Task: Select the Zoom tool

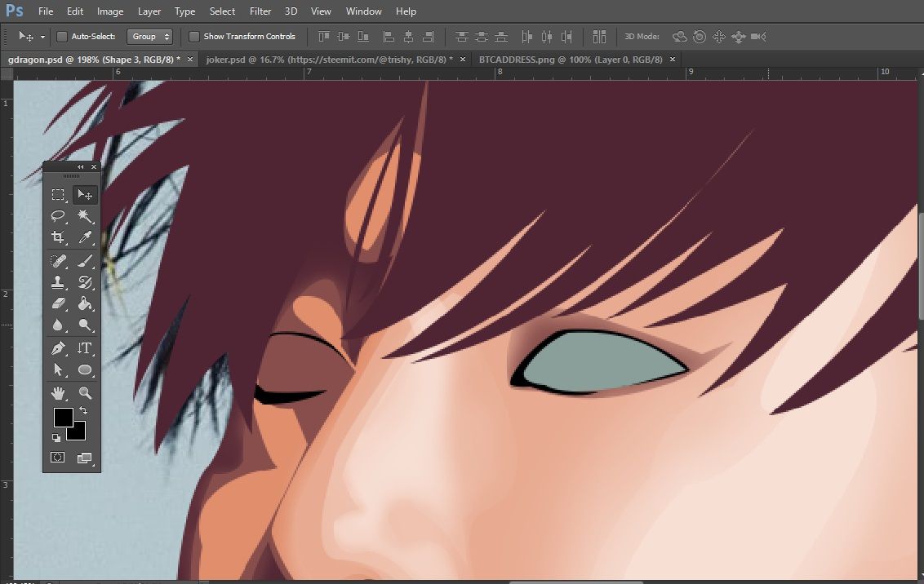Action: (85, 392)
